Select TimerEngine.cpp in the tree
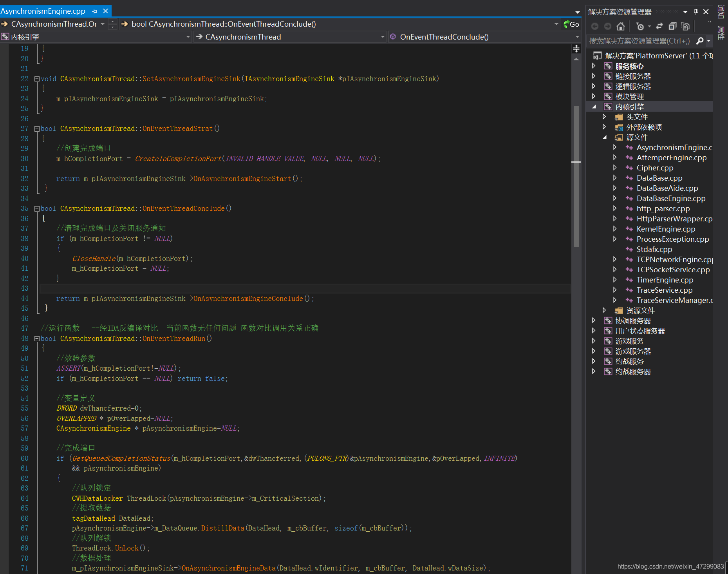Image resolution: width=728 pixels, height=574 pixels. coord(665,280)
